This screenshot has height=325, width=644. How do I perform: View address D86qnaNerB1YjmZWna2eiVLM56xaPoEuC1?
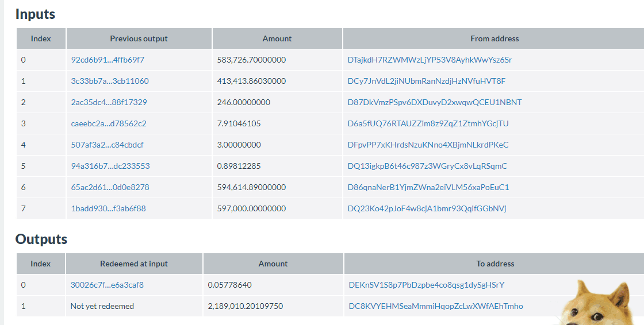(428, 188)
